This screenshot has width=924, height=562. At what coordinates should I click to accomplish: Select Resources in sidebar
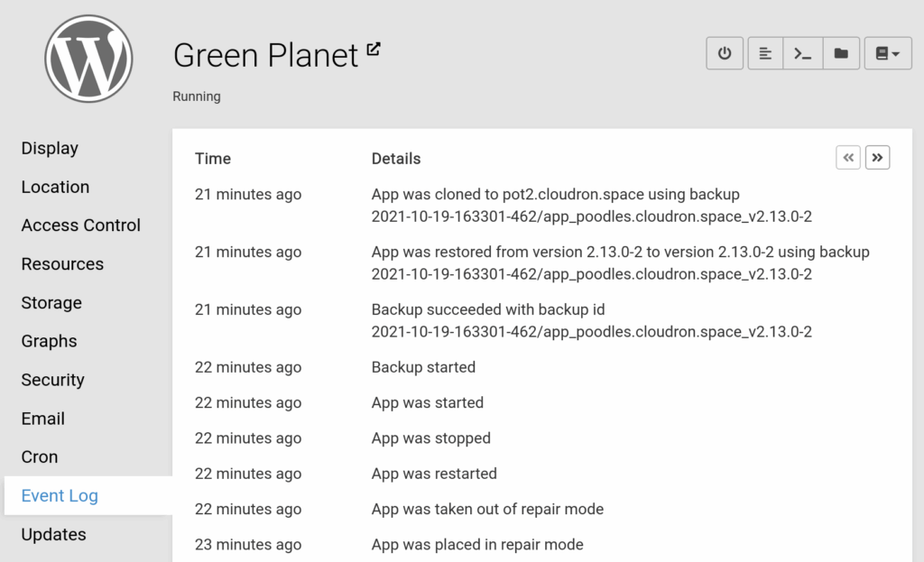coord(62,264)
